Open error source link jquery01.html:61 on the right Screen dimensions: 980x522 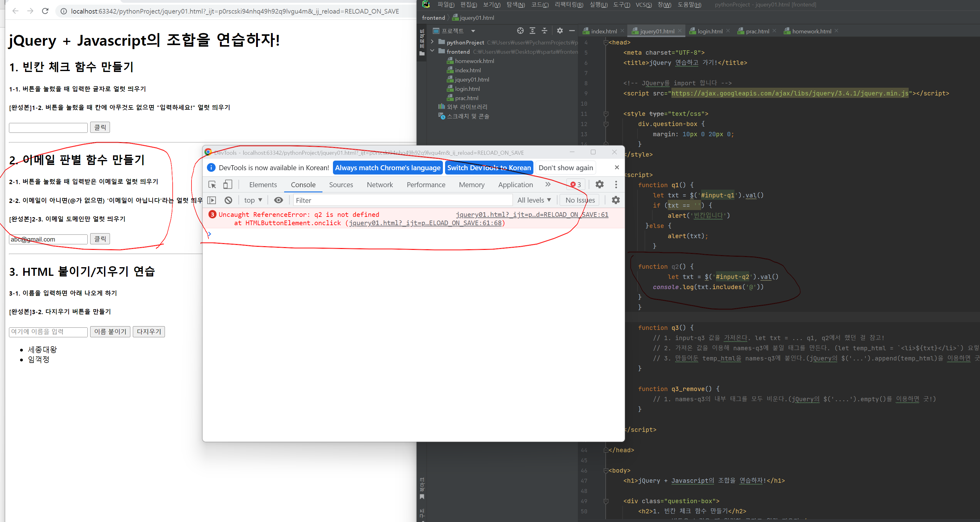click(x=532, y=215)
